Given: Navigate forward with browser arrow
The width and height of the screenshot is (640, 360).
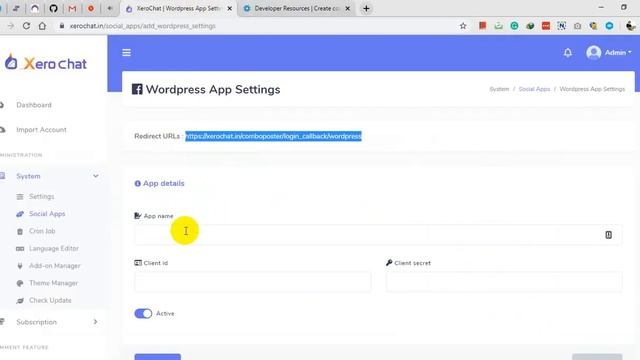Looking at the screenshot, I should click(11, 26).
